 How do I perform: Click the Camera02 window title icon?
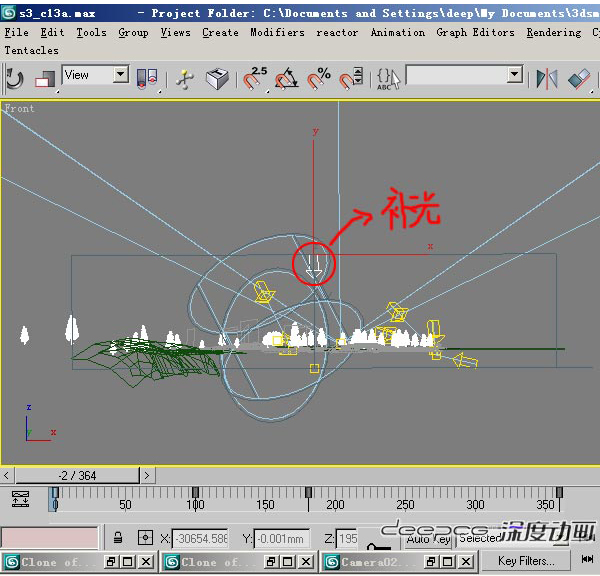click(x=332, y=562)
